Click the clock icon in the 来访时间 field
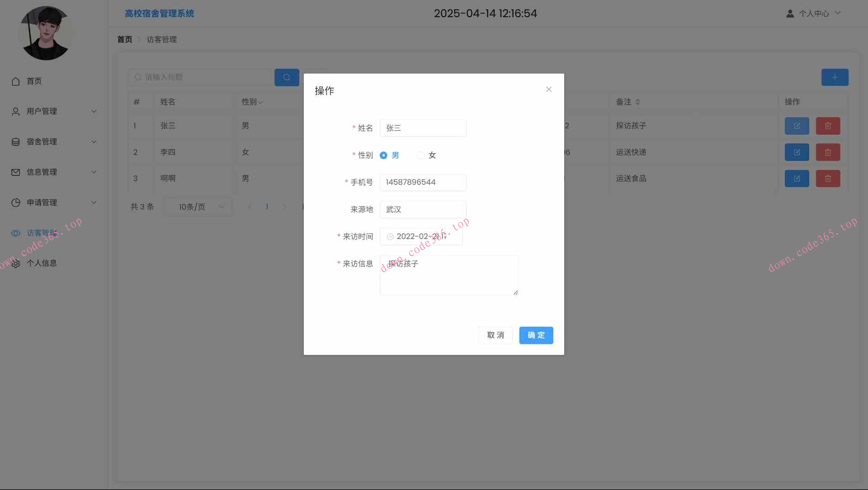868x490 pixels. (x=390, y=236)
